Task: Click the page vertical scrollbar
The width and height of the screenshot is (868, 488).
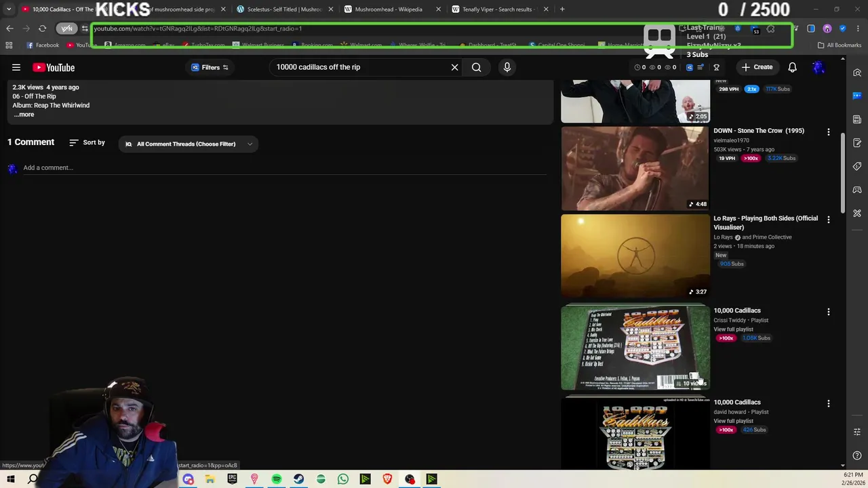Action: click(x=843, y=173)
